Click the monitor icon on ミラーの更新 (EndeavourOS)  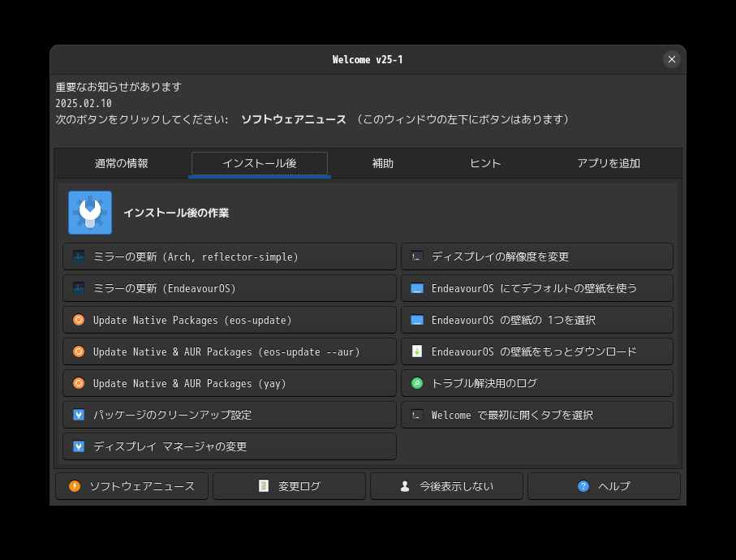click(79, 288)
